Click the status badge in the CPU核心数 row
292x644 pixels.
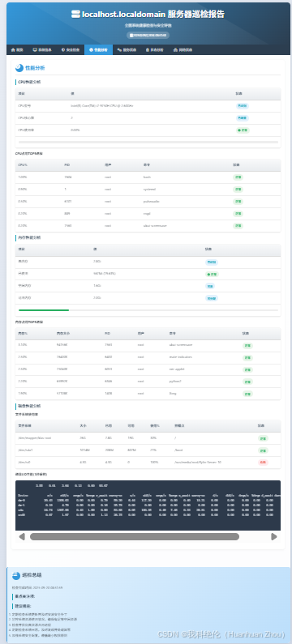(243, 118)
